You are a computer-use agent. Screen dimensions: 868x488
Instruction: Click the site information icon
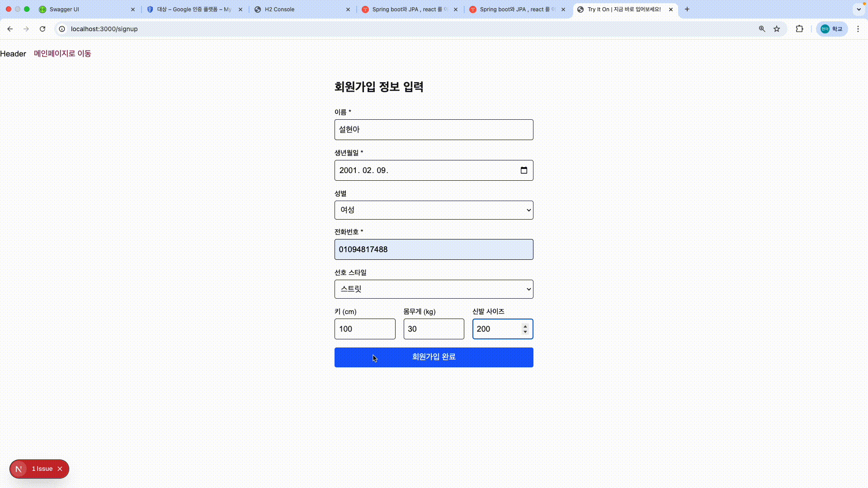(62, 29)
